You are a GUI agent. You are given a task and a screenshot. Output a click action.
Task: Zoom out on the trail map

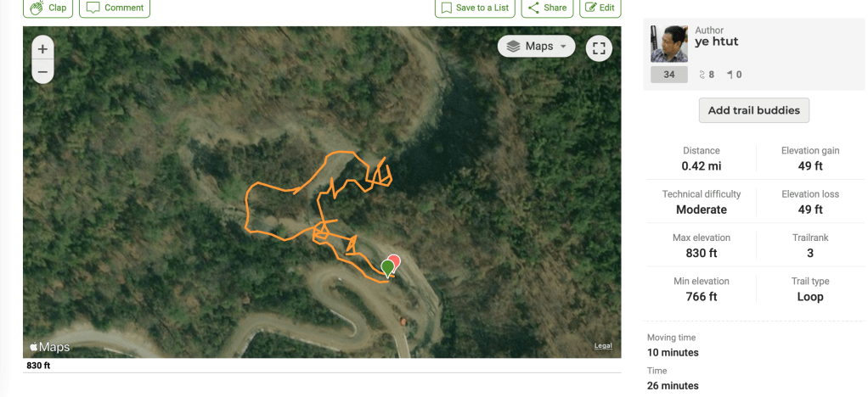pos(42,73)
